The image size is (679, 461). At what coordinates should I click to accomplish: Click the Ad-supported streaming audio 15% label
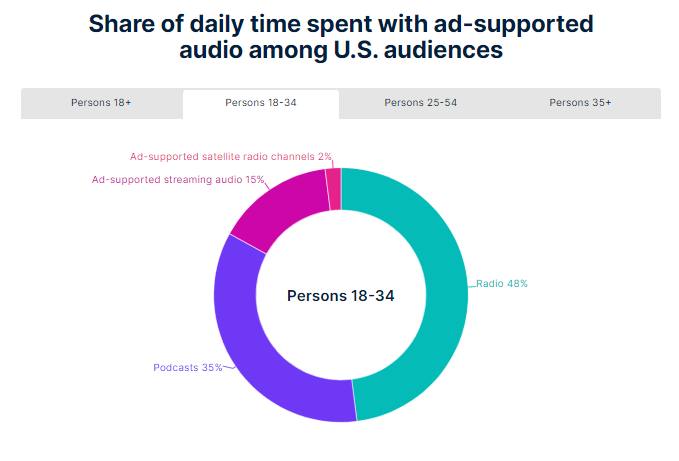[178, 180]
